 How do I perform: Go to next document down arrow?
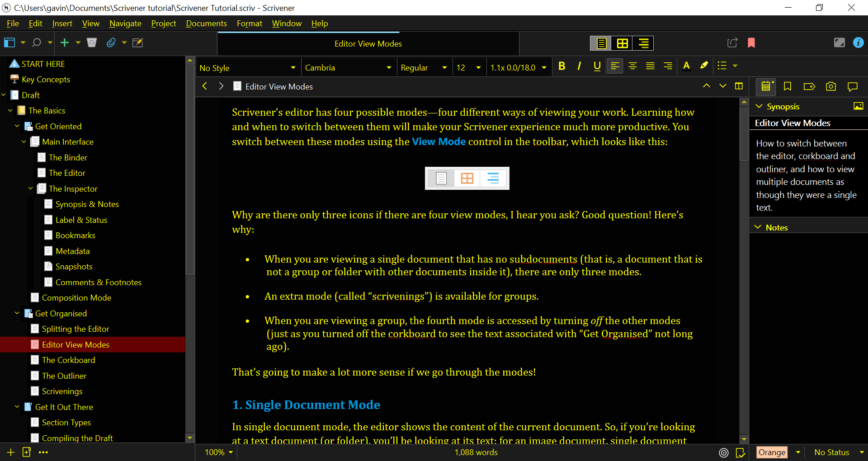(x=722, y=86)
